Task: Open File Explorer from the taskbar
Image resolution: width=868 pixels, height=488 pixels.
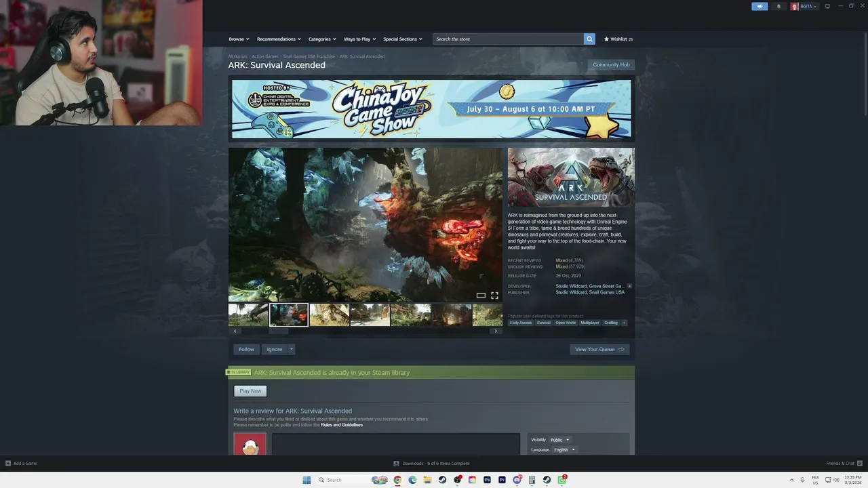Action: [427, 480]
